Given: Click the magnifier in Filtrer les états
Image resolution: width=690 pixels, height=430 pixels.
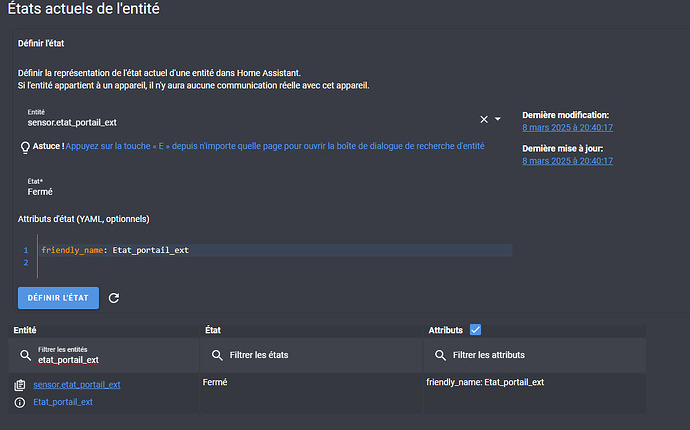Looking at the screenshot, I should pyautogui.click(x=217, y=355).
